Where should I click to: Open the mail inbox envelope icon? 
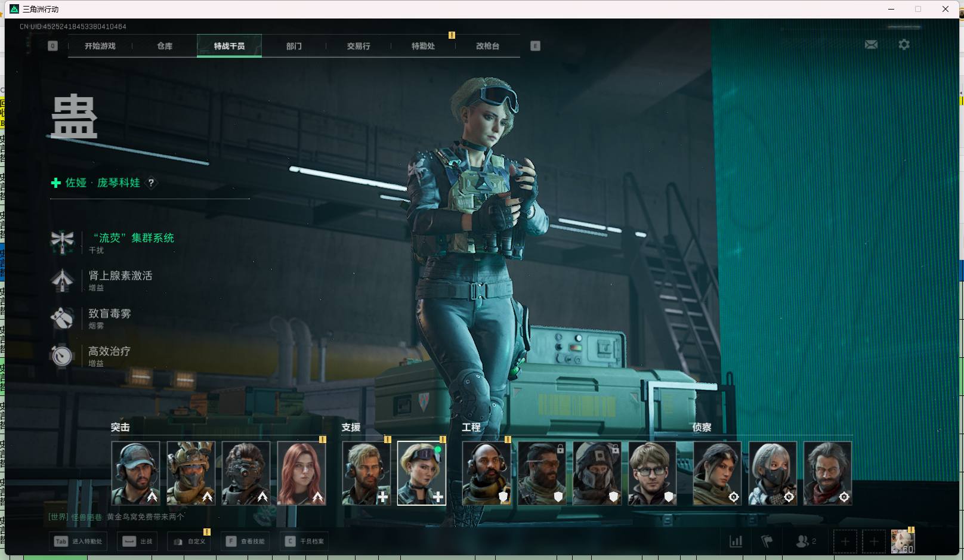tap(871, 45)
